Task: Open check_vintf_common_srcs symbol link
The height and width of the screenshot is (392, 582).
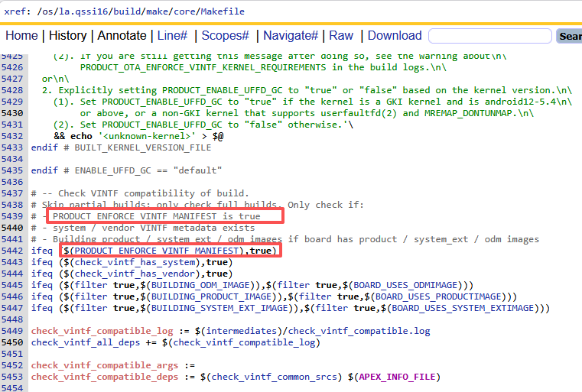Action: (274, 377)
